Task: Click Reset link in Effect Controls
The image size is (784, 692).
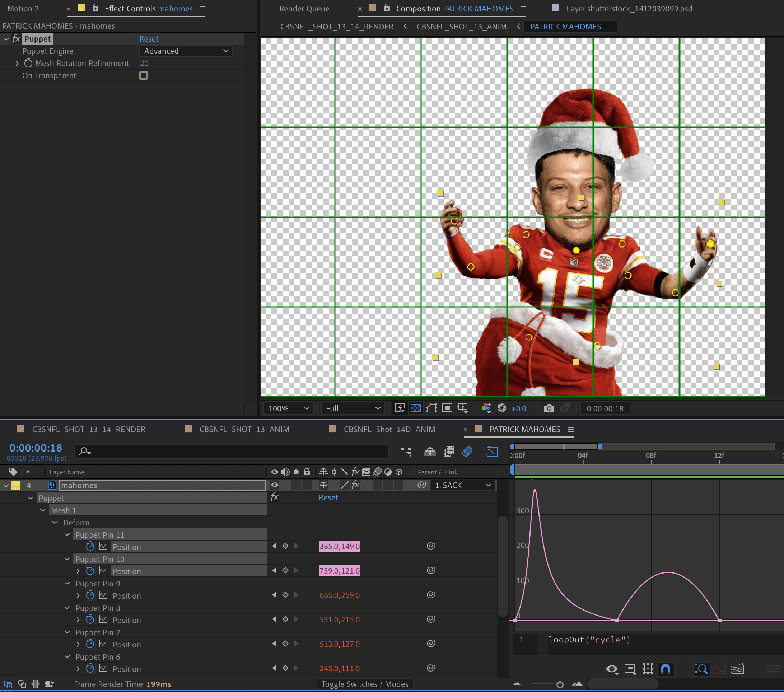Action: coord(149,39)
